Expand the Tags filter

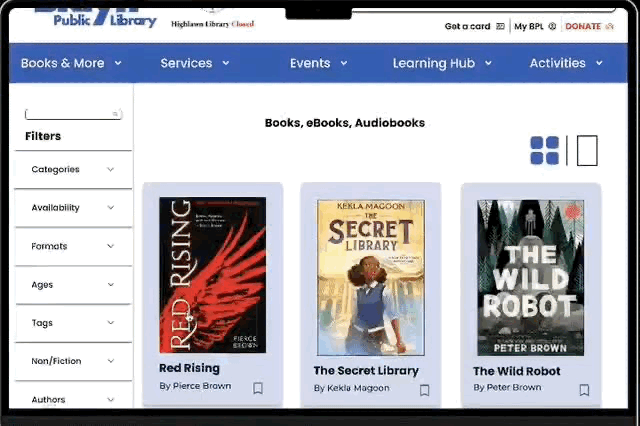[73, 323]
